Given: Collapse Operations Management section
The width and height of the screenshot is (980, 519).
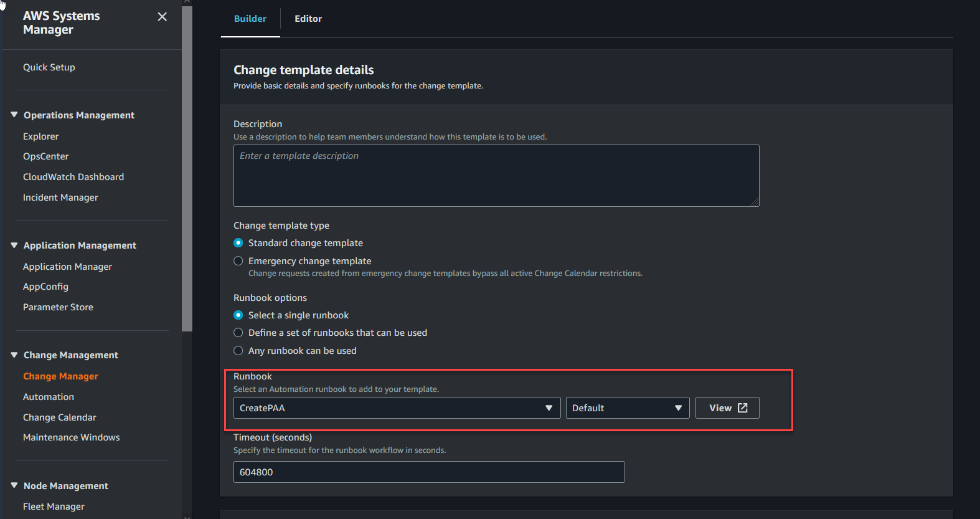Looking at the screenshot, I should point(14,115).
